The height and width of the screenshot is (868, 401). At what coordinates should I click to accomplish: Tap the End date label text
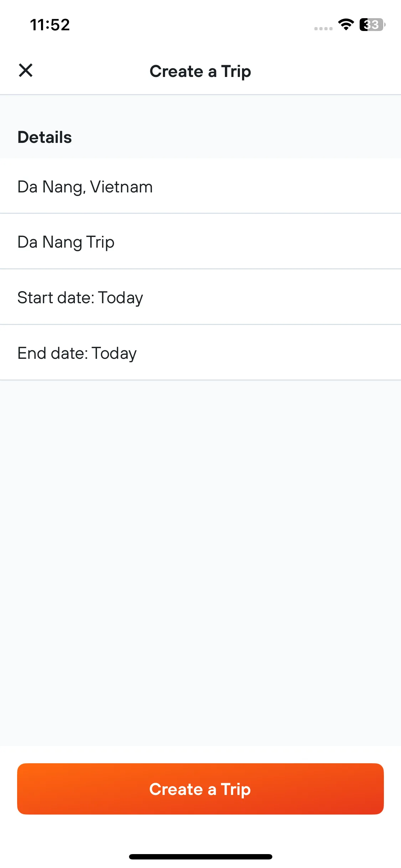(52, 353)
